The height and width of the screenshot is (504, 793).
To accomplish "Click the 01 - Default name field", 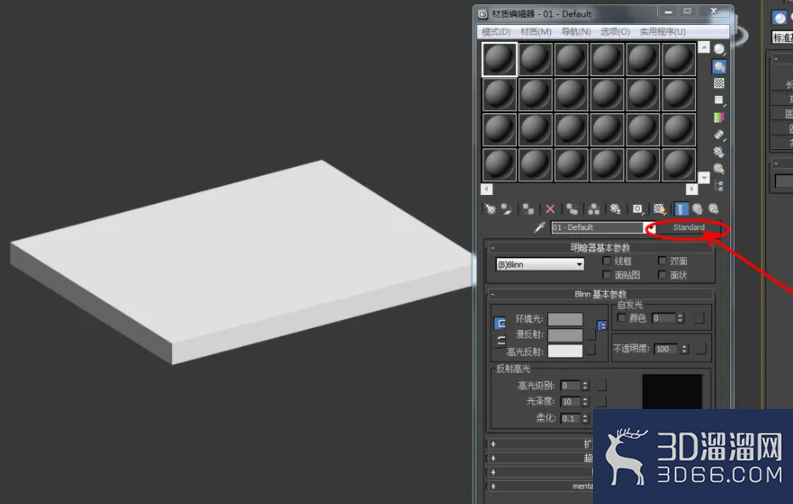I will point(597,227).
